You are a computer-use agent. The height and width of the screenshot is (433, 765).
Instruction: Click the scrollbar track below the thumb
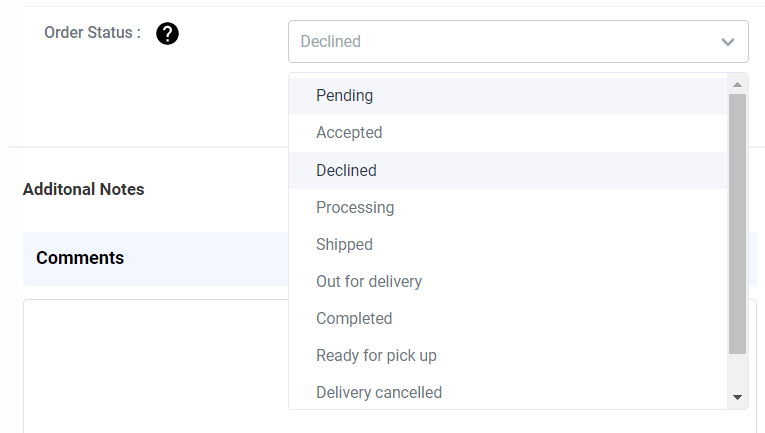click(737, 372)
